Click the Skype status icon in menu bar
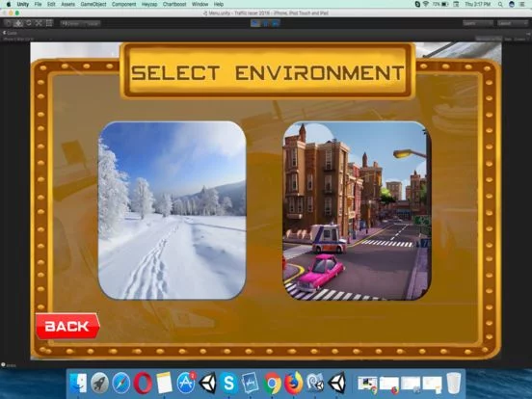 click(417, 4)
